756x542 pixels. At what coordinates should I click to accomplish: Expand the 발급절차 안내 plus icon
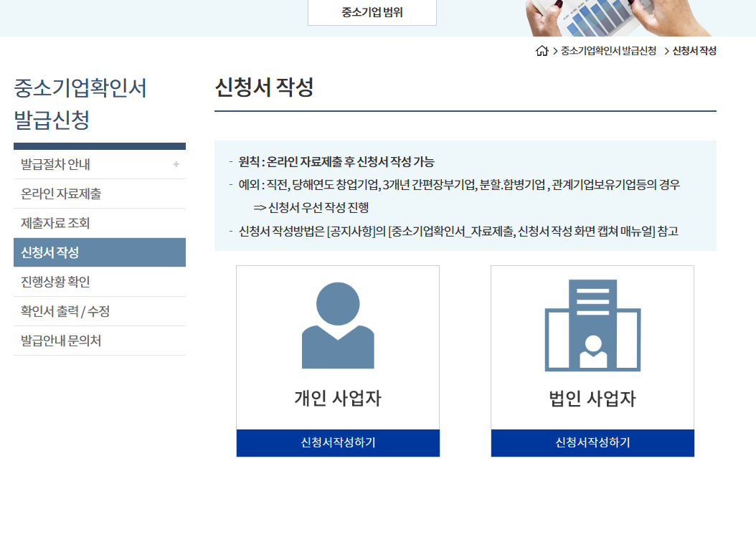point(176,164)
